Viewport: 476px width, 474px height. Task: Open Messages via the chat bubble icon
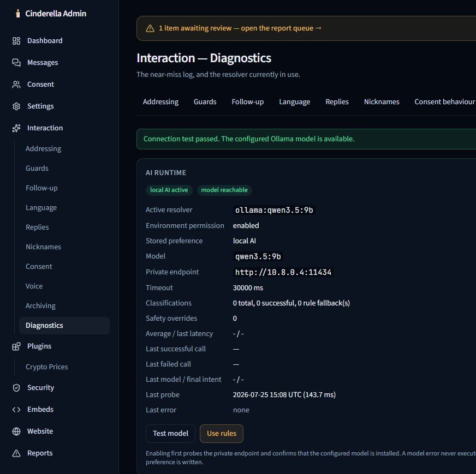(x=16, y=63)
